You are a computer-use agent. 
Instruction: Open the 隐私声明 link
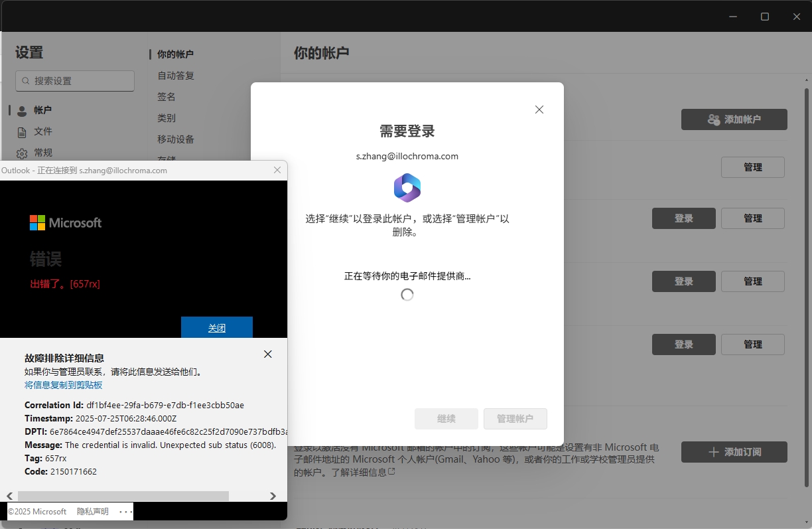92,512
